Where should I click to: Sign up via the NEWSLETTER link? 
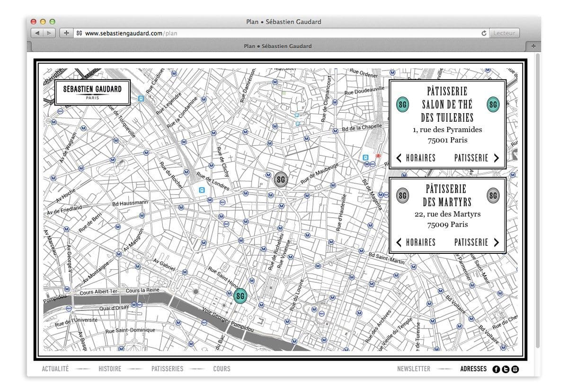coord(414,369)
